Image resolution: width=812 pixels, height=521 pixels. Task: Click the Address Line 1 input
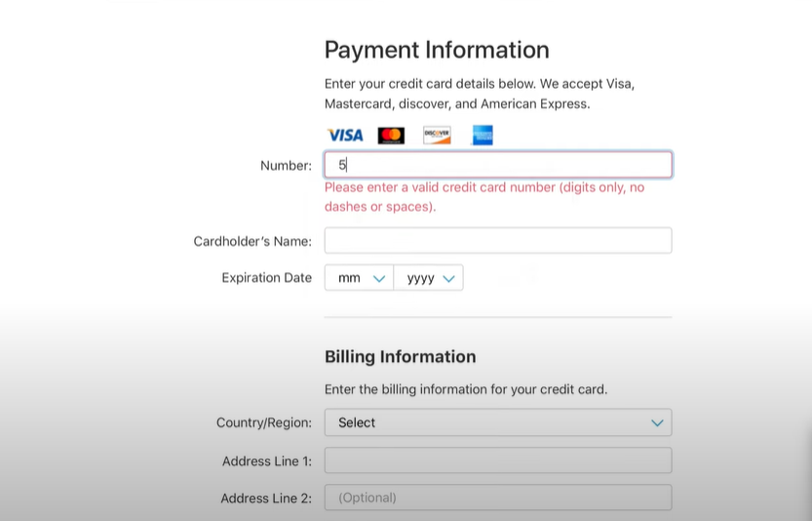498,461
